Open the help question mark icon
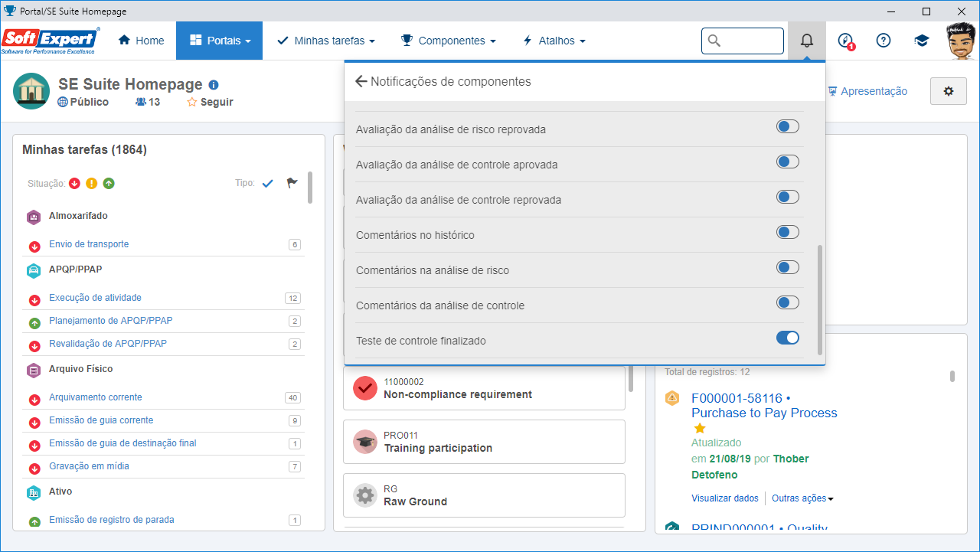Viewport: 980px width, 552px height. (x=884, y=41)
